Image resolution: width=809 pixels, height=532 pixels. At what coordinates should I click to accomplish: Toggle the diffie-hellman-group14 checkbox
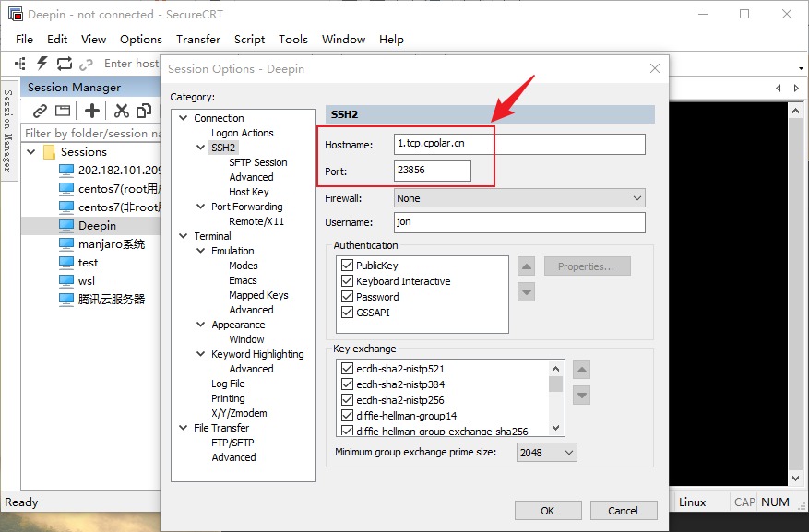tap(347, 415)
